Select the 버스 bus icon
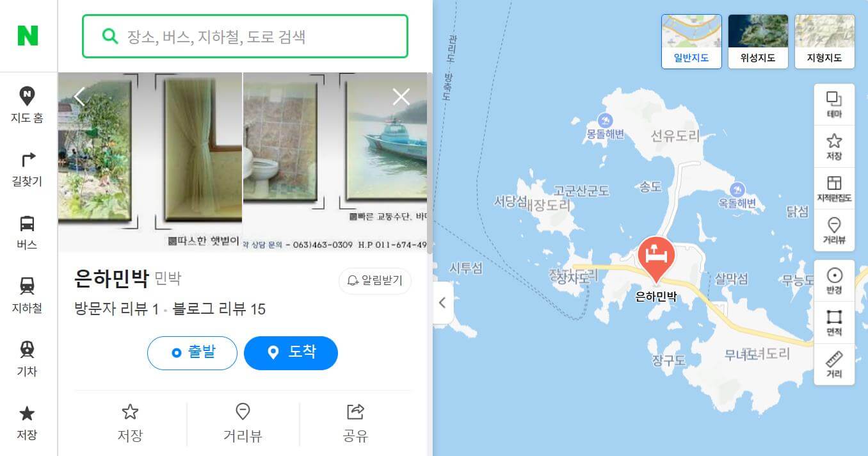Viewport: 868px width, 456px height. tap(27, 232)
